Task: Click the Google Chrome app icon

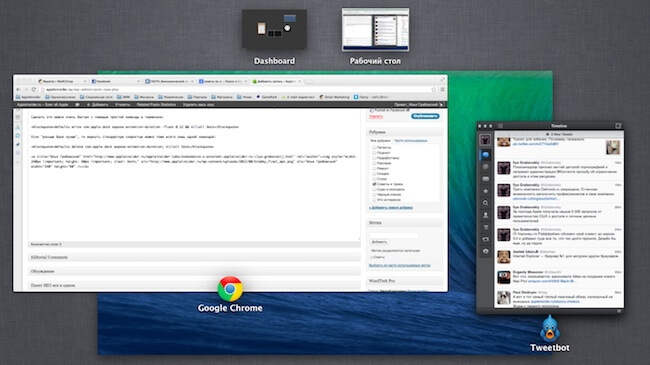Action: [x=230, y=289]
